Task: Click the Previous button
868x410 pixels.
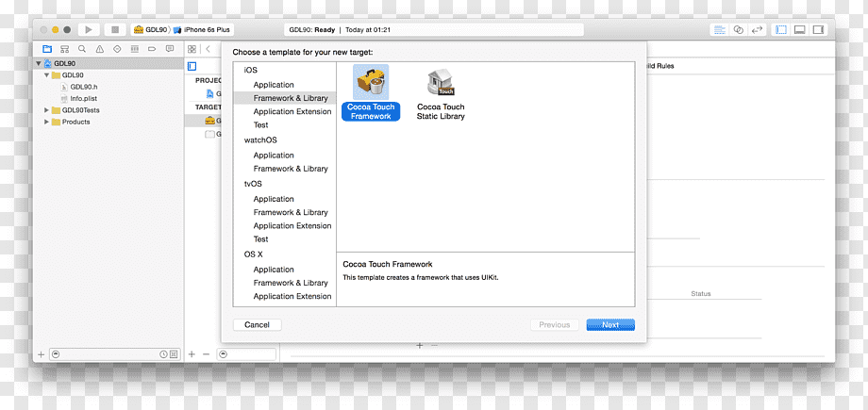Action: (x=554, y=325)
